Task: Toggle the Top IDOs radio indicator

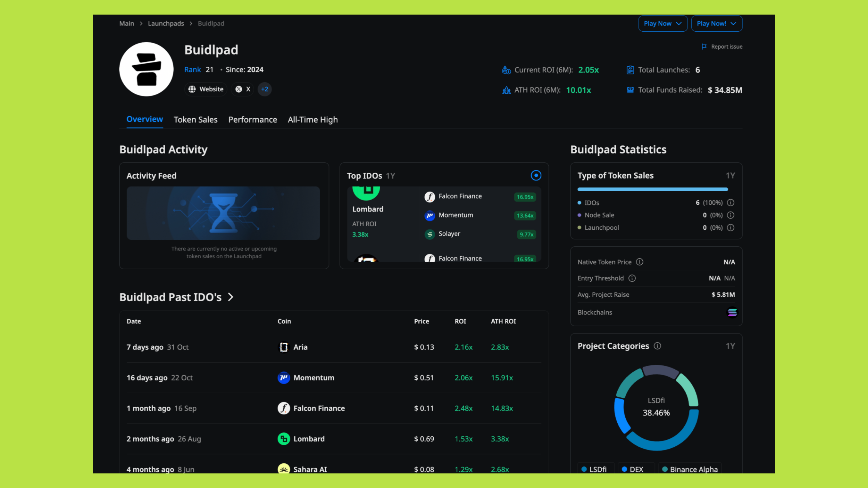Action: click(x=536, y=176)
